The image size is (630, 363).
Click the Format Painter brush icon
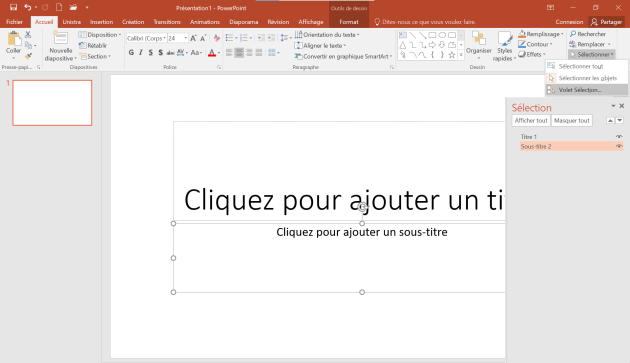28,56
